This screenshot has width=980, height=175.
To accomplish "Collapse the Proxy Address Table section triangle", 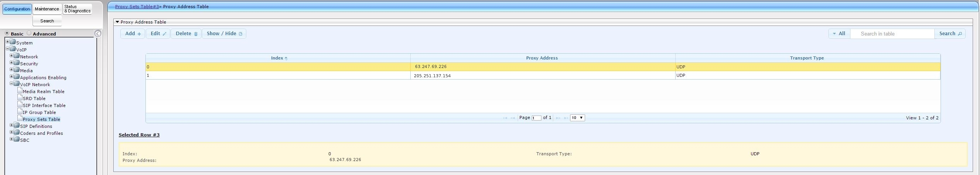I will pos(117,22).
